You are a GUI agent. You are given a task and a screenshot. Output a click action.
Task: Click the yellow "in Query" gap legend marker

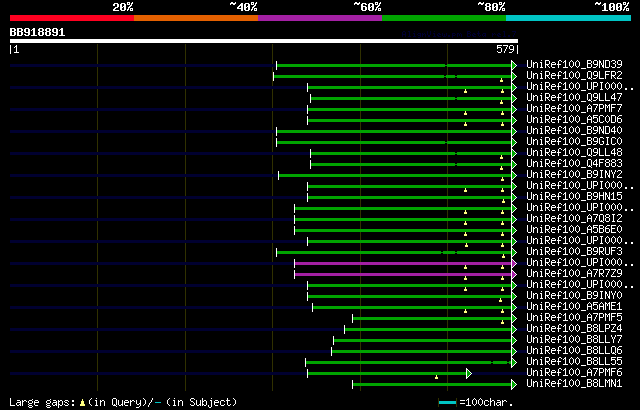click(x=82, y=403)
